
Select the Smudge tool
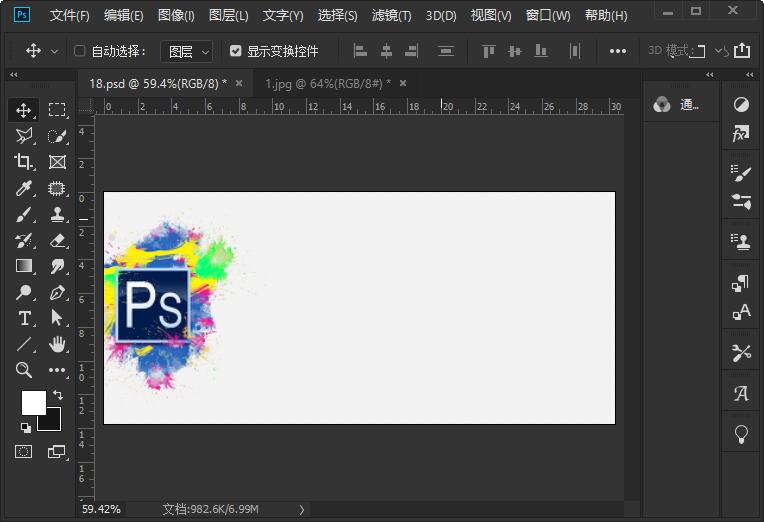pos(57,266)
